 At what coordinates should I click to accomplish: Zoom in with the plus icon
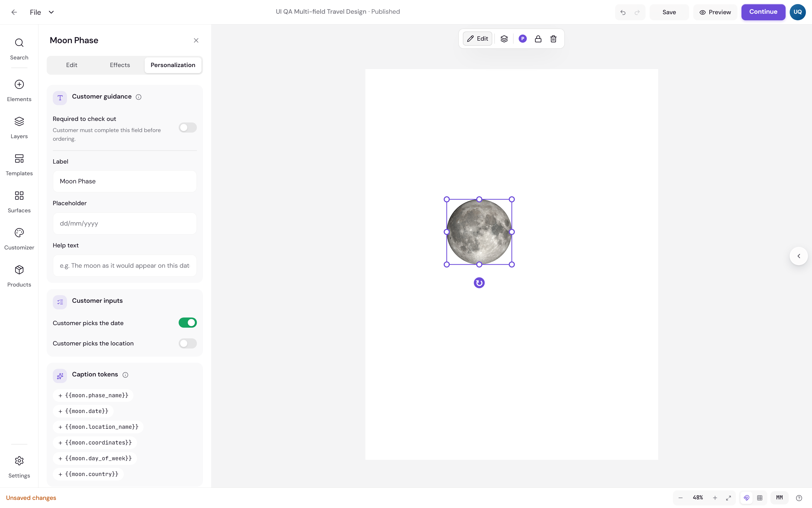pyautogui.click(x=715, y=498)
